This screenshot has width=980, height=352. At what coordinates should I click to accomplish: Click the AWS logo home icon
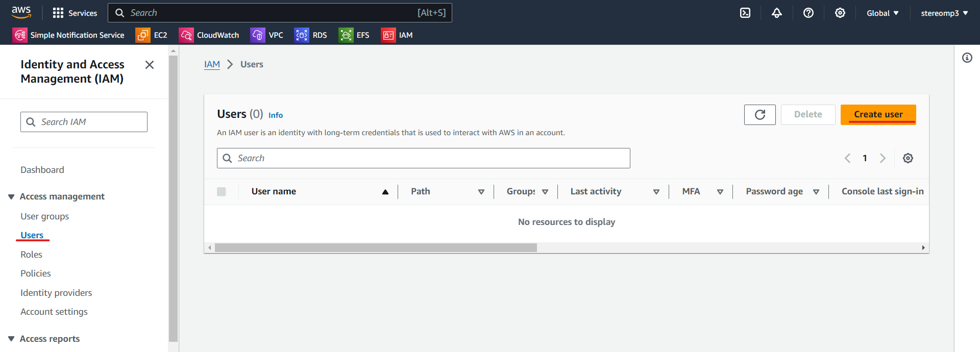pyautogui.click(x=21, y=12)
